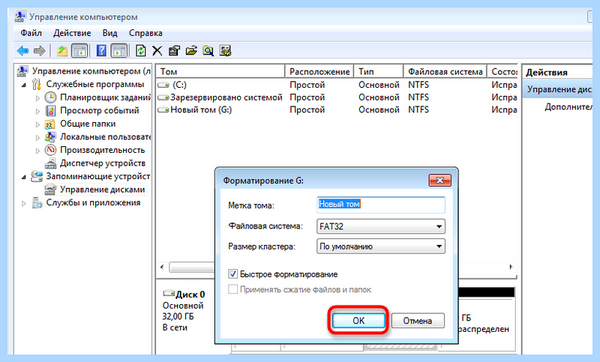
Task: Toggle the Show/Hide action pane icon
Action: 119,51
